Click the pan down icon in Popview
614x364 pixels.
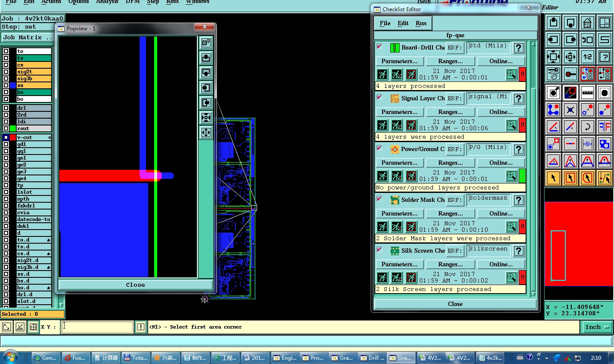(x=206, y=73)
